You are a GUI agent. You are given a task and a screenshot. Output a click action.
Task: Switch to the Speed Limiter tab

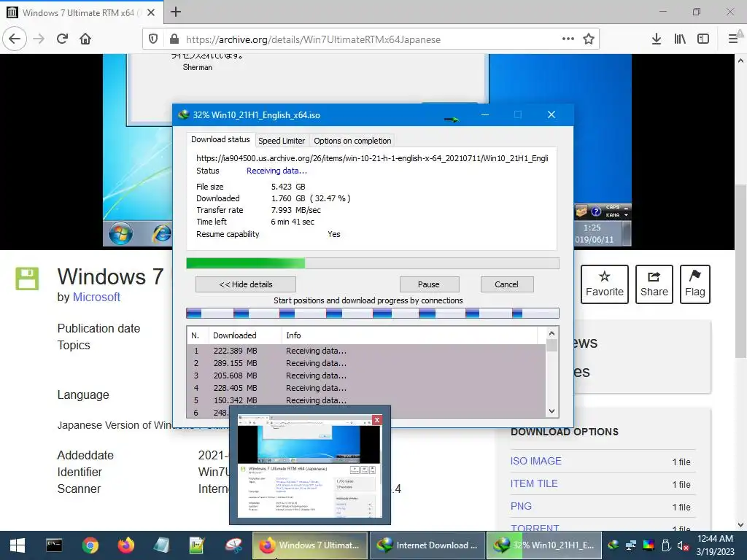click(282, 141)
